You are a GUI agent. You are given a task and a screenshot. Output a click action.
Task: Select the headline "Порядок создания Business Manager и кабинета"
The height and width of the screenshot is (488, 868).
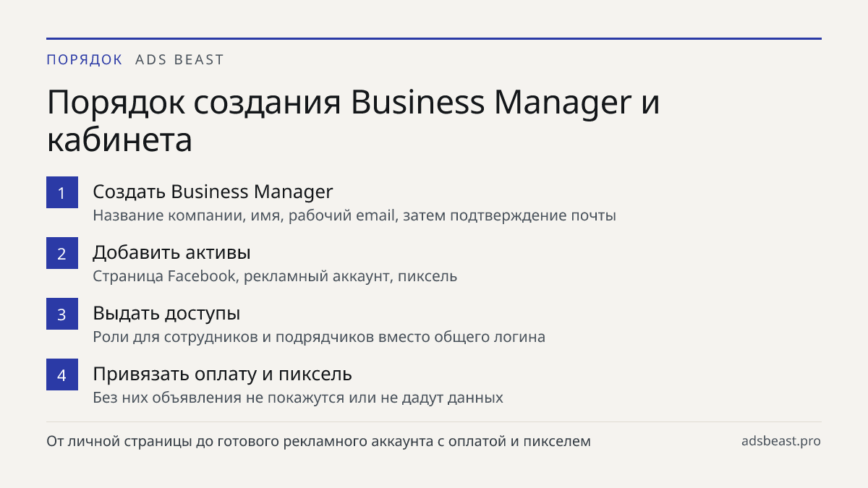(354, 121)
